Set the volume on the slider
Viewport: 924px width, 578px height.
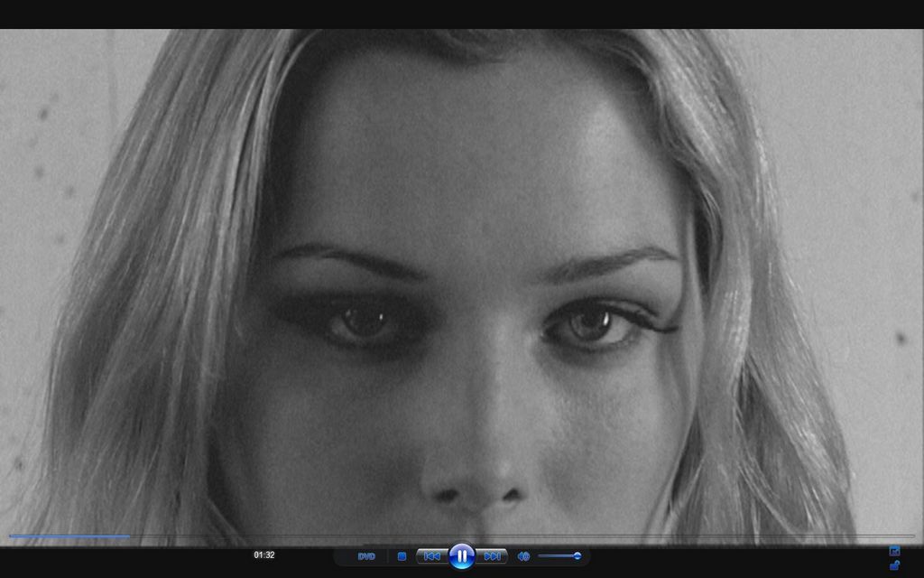coord(559,555)
